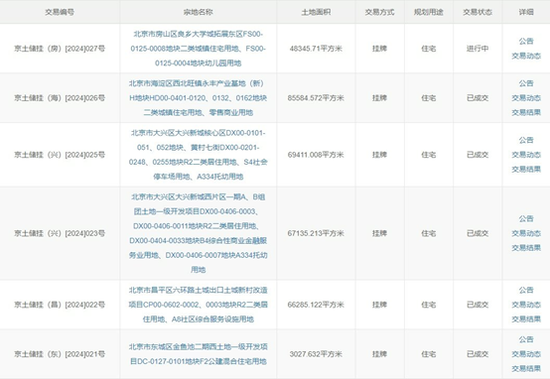The height and width of the screenshot is (379, 550).
Task: Select transaction number 京土储挂（兴）[2024]025号
Action: coord(60,155)
